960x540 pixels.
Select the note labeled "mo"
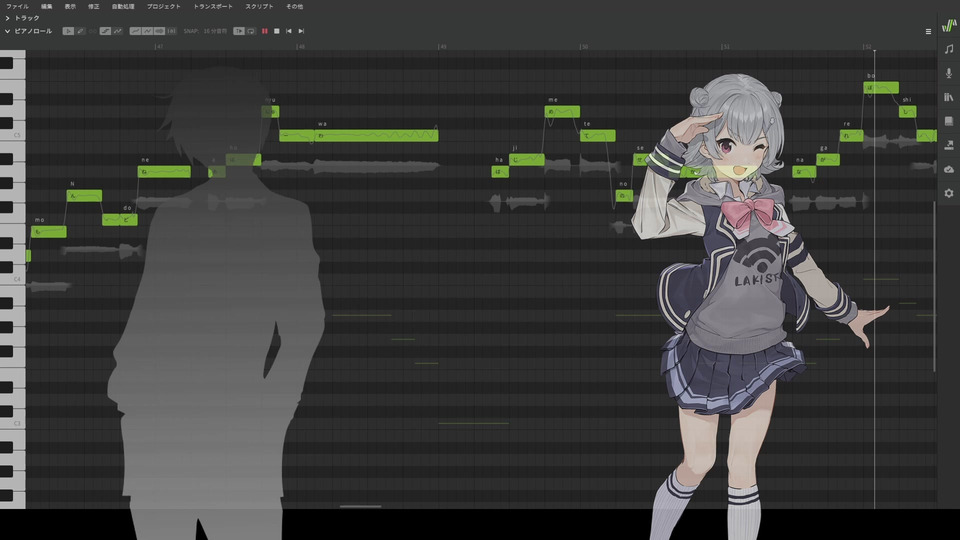tap(48, 231)
